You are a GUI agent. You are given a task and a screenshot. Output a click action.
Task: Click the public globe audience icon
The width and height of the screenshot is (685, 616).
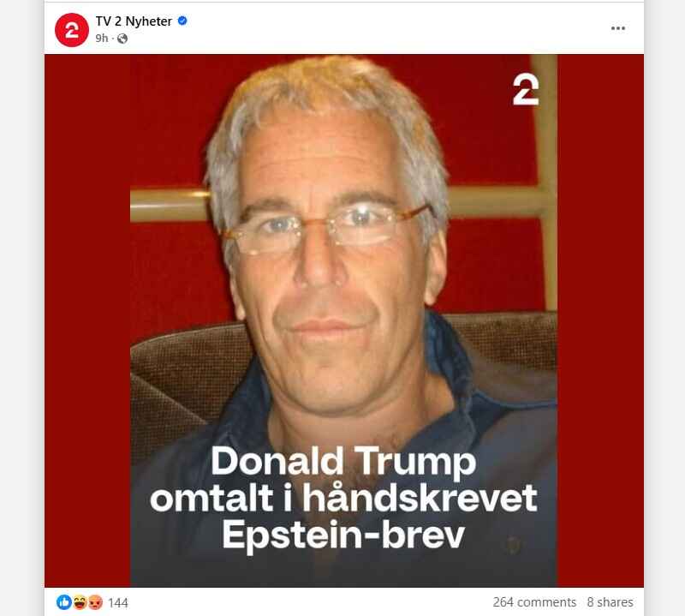point(122,39)
